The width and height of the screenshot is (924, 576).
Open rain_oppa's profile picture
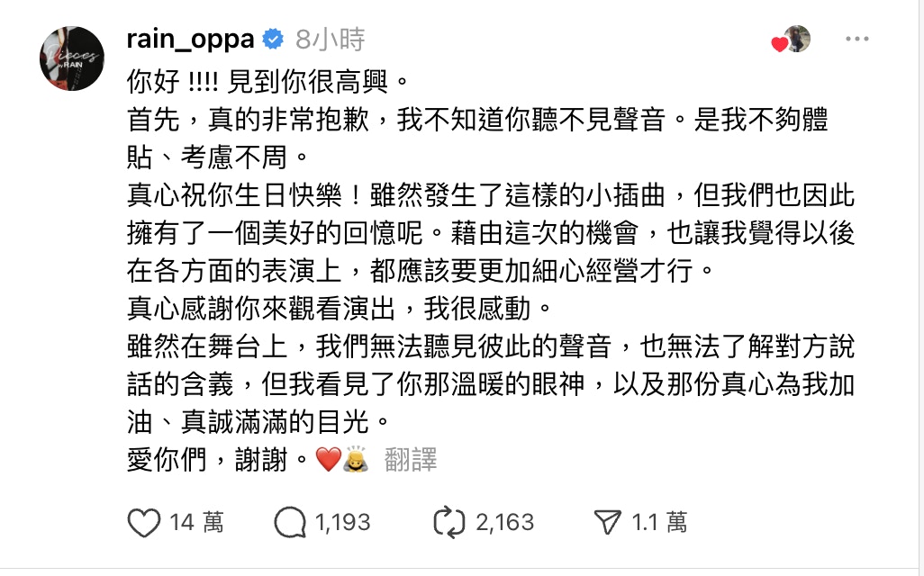[x=71, y=58]
